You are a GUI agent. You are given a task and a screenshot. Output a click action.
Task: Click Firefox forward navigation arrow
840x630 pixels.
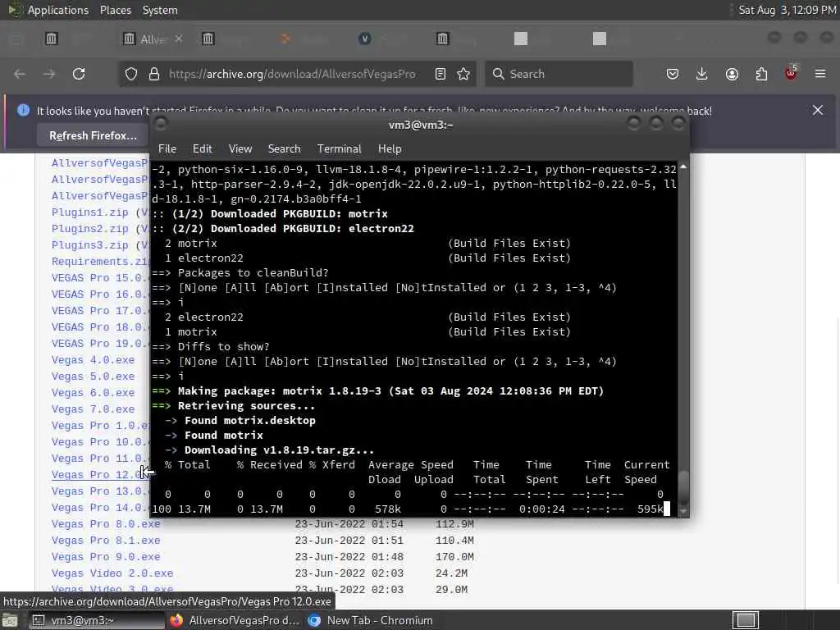click(49, 74)
